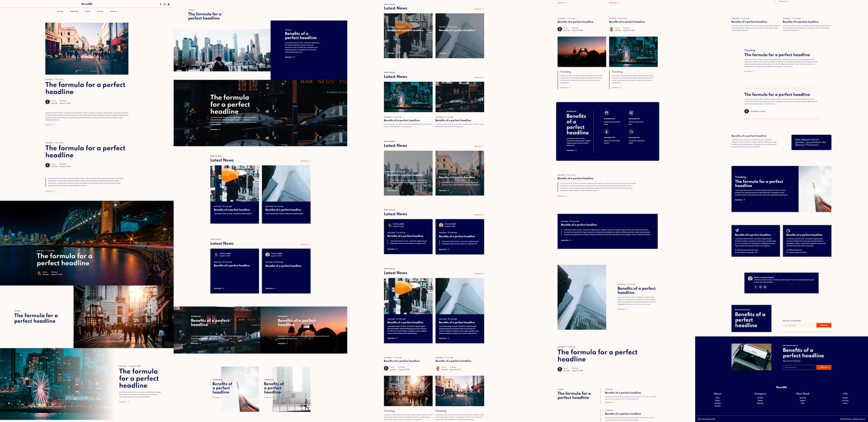The height and width of the screenshot is (422, 868).
Task: Click the Facebook icon in NewsM4 header
Action: (160, 4)
